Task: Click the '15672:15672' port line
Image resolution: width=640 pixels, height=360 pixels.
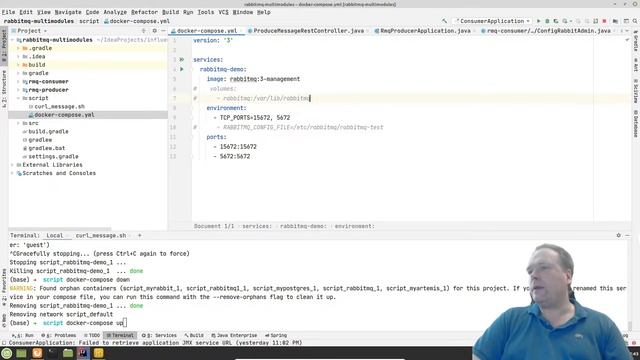Action: coord(238,147)
